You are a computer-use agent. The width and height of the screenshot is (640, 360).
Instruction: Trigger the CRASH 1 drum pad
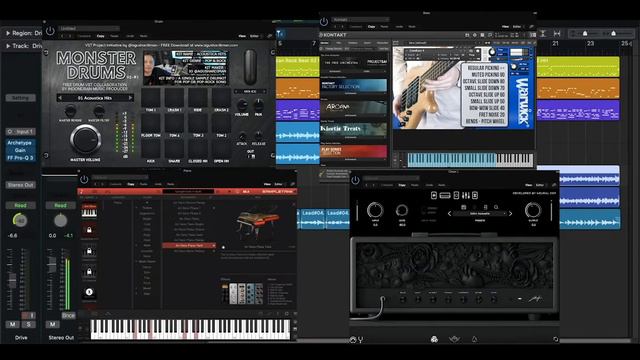(x=174, y=98)
